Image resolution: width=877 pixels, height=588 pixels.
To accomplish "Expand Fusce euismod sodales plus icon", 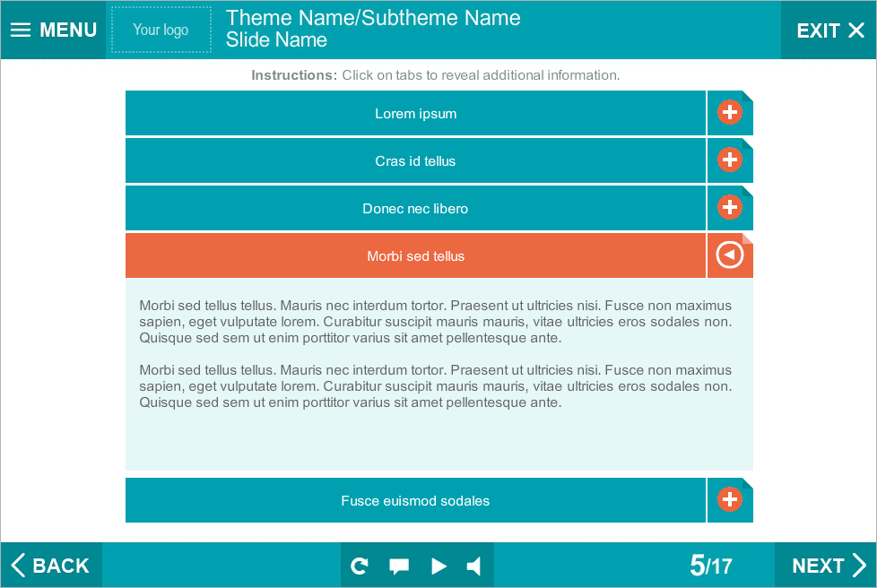I will [x=730, y=500].
